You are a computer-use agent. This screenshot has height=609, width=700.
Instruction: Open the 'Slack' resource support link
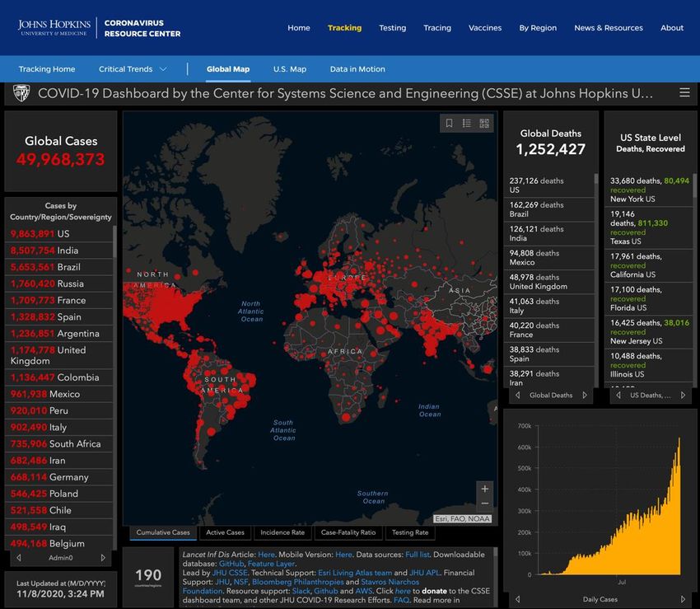click(301, 591)
